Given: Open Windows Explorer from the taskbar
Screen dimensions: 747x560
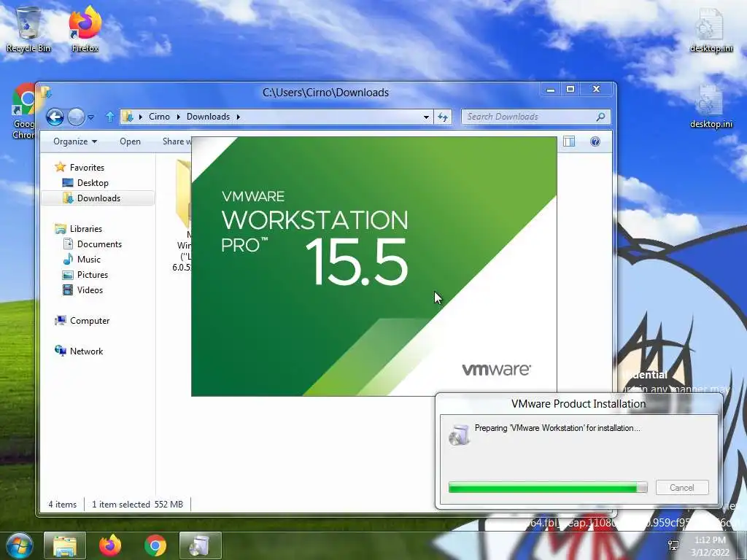Looking at the screenshot, I should [65, 545].
